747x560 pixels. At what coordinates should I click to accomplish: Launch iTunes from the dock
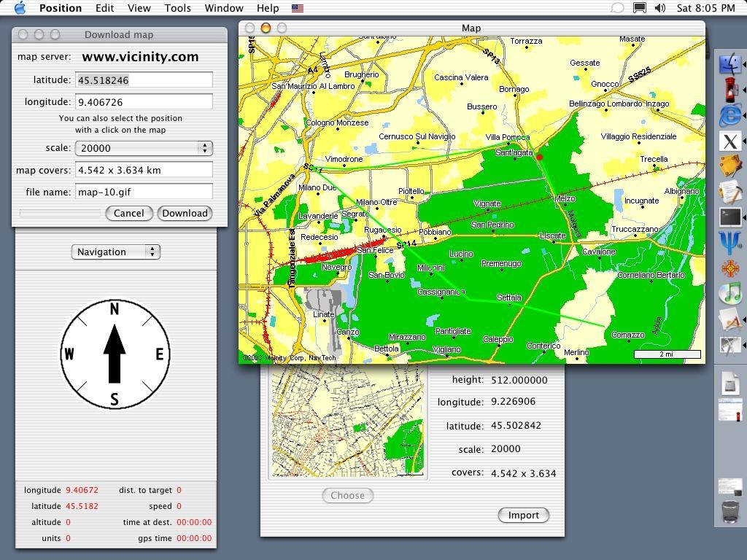[x=729, y=293]
